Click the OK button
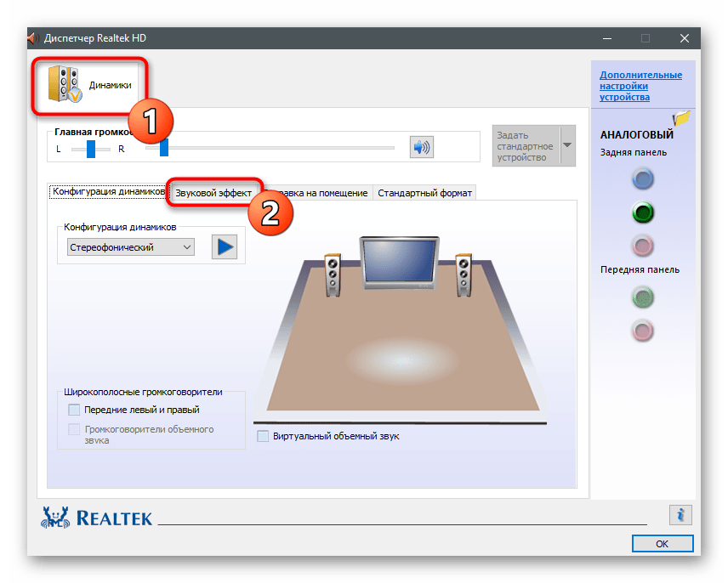Screen dimensions: 728x583 click(x=662, y=543)
